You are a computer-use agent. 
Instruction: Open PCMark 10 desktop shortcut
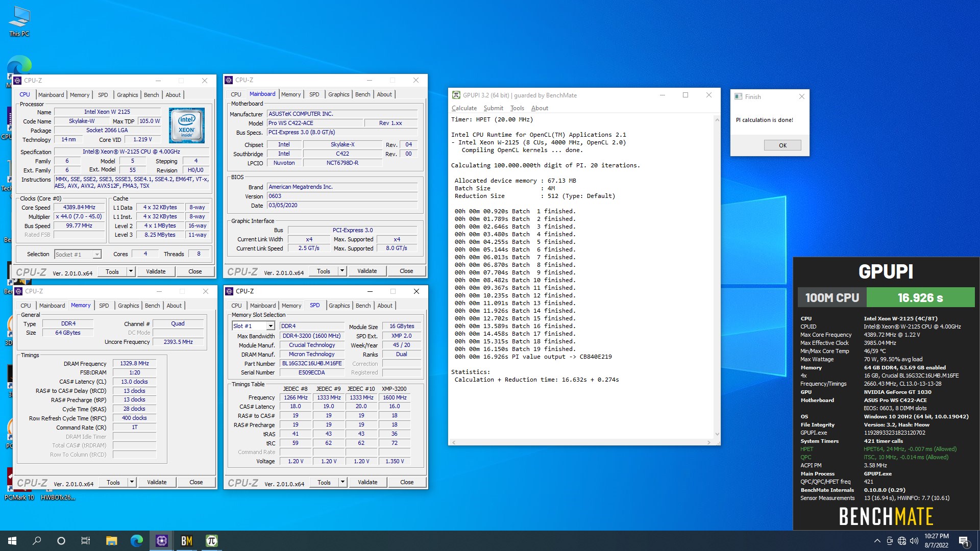(19, 497)
